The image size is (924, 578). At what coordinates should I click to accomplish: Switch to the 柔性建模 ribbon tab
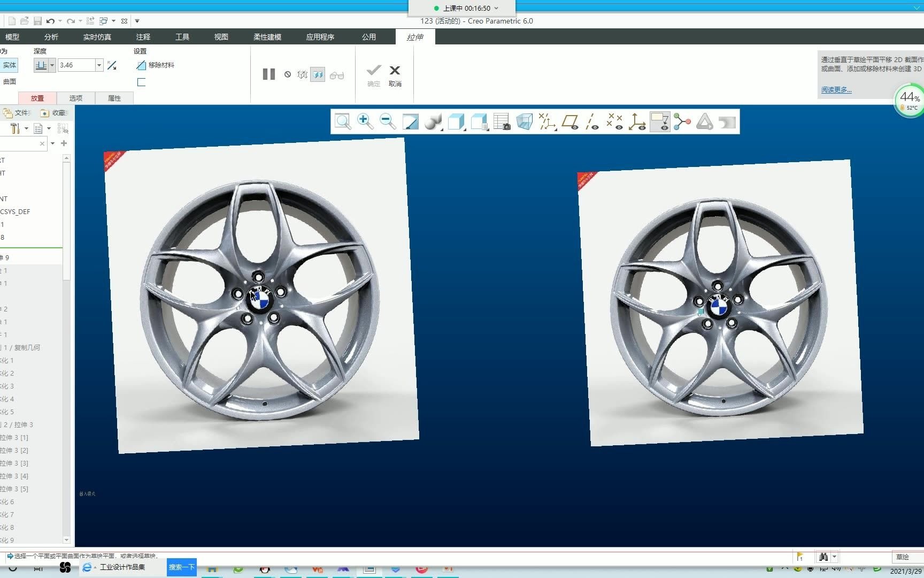(x=267, y=37)
